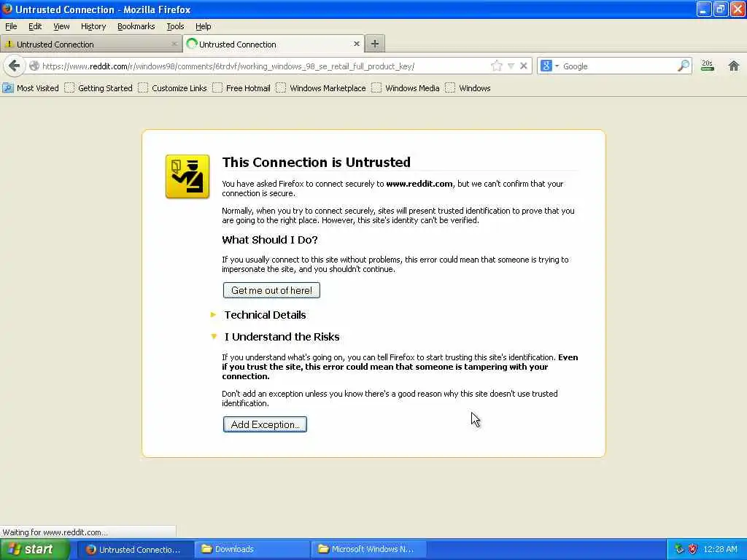747x560 pixels.
Task: Stop loading with the X button
Action: (524, 66)
